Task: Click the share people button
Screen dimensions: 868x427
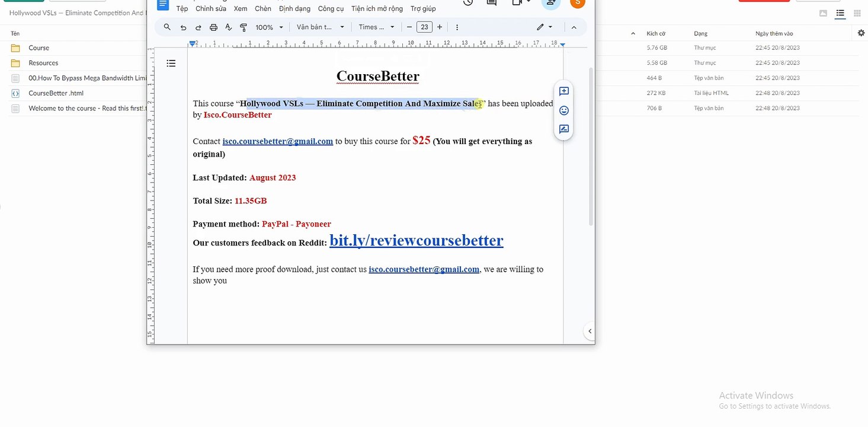Action: click(x=551, y=4)
